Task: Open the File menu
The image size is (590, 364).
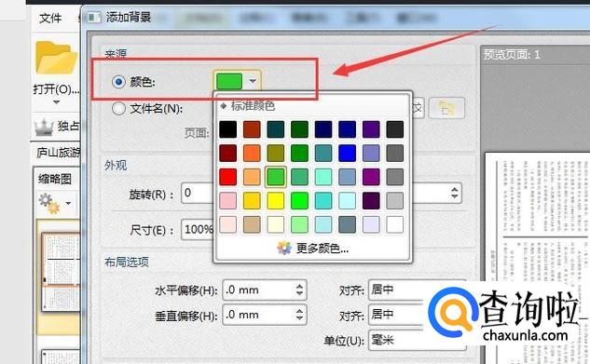Action: [x=50, y=18]
